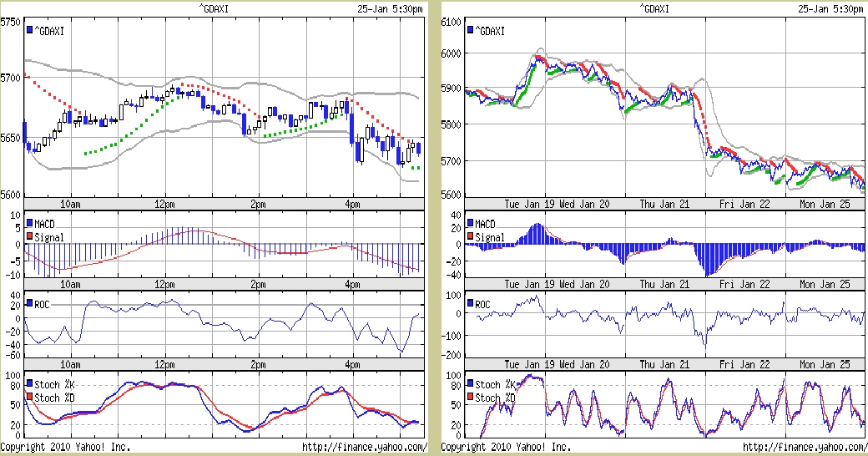Image resolution: width=868 pixels, height=456 pixels.
Task: Click the blue Stoch %K swatch in right chart
Action: coord(470,384)
